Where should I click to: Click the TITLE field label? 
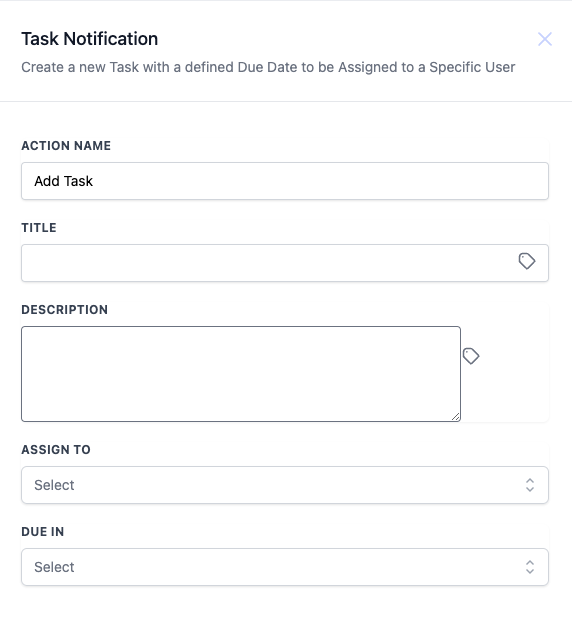[x=39, y=228]
